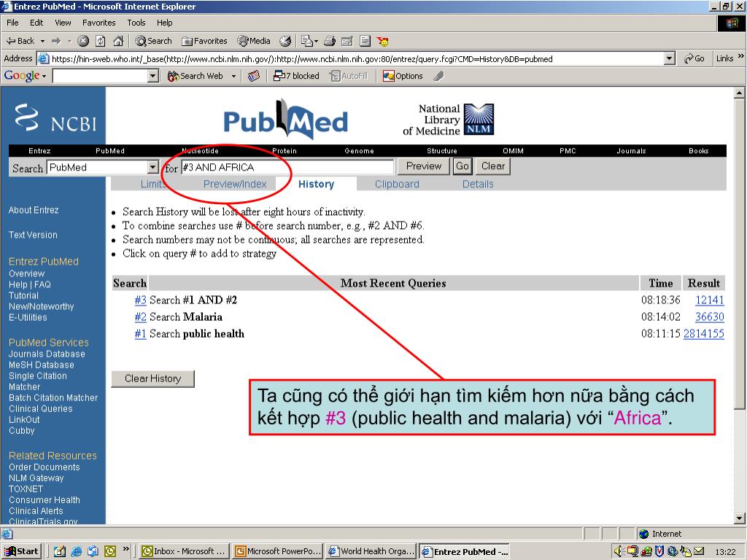This screenshot has width=747, height=560.
Task: Open the Tools menu
Action: 136,23
